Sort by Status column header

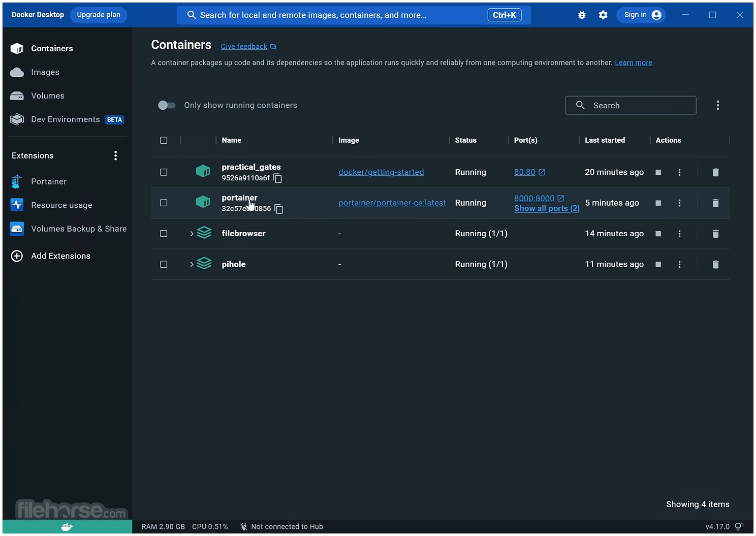(x=466, y=140)
